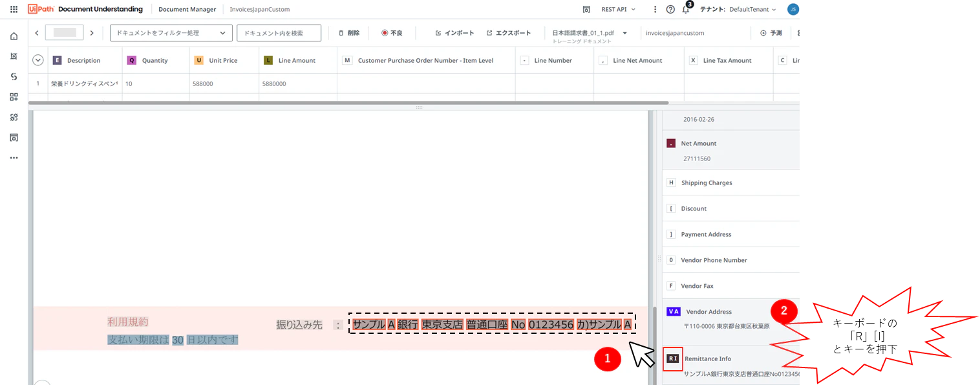The width and height of the screenshot is (980, 385).
Task: Click the 予測 (predict) button
Action: coord(771,33)
